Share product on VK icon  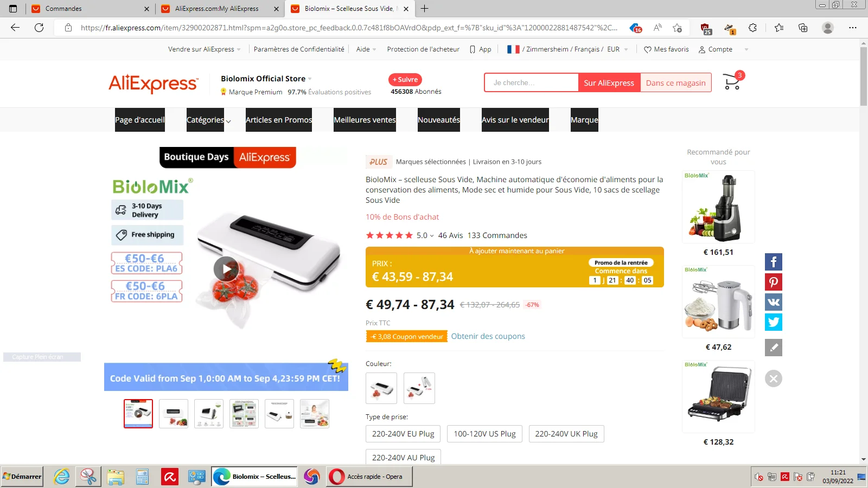click(x=774, y=302)
